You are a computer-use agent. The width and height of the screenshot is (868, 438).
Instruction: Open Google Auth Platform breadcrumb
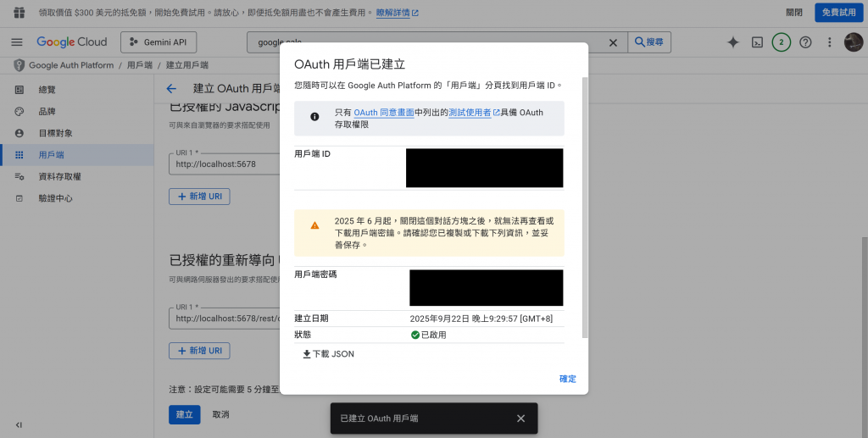coord(71,64)
